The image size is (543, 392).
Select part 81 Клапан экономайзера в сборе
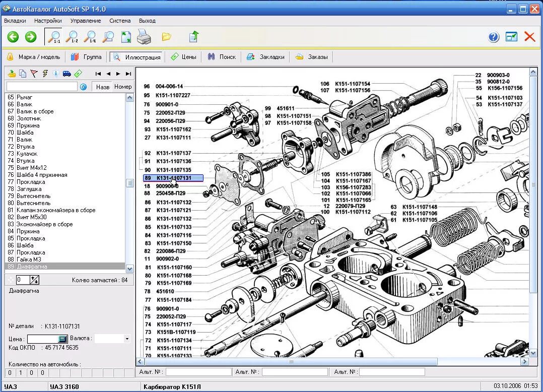click(x=65, y=210)
